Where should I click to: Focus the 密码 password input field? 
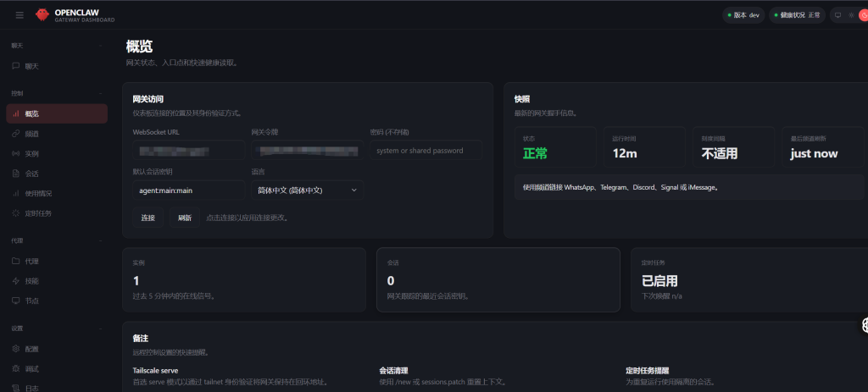[426, 150]
